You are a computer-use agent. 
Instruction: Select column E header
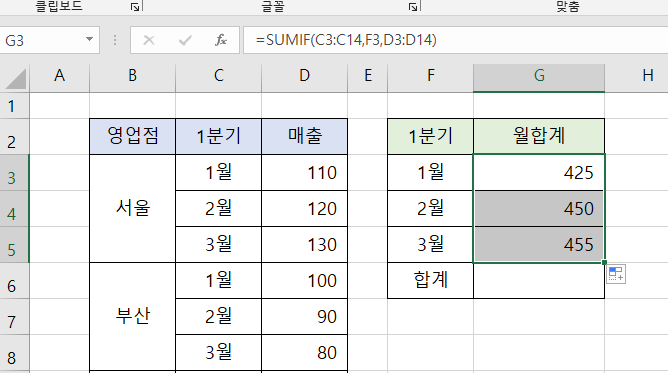pos(368,76)
